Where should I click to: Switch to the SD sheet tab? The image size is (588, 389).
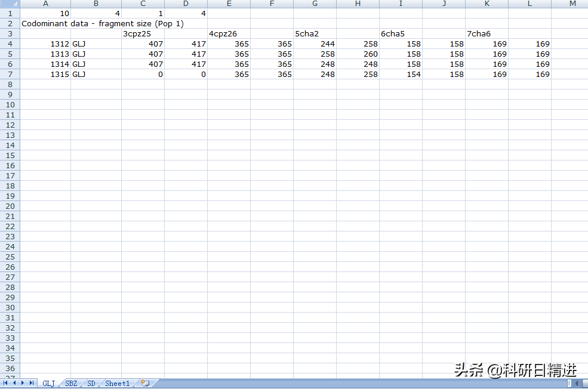pyautogui.click(x=91, y=384)
